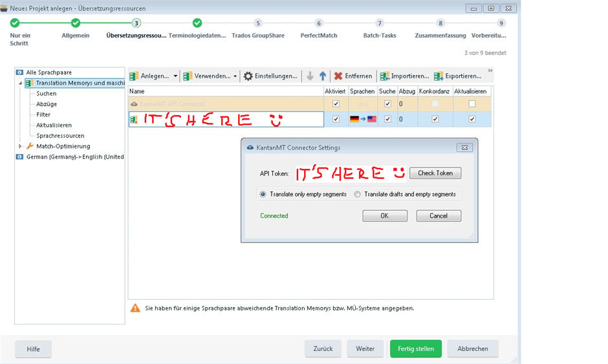
Task: Jump to Trados GroupShare step
Action: [258, 23]
